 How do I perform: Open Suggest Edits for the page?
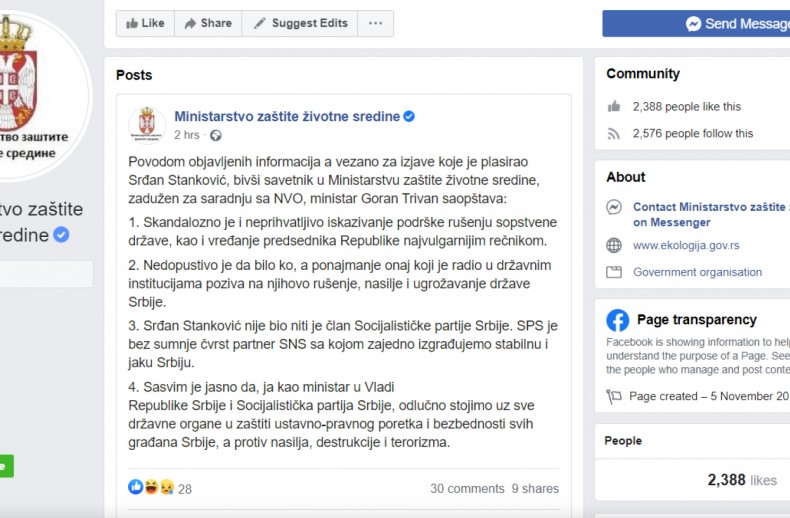click(x=300, y=23)
